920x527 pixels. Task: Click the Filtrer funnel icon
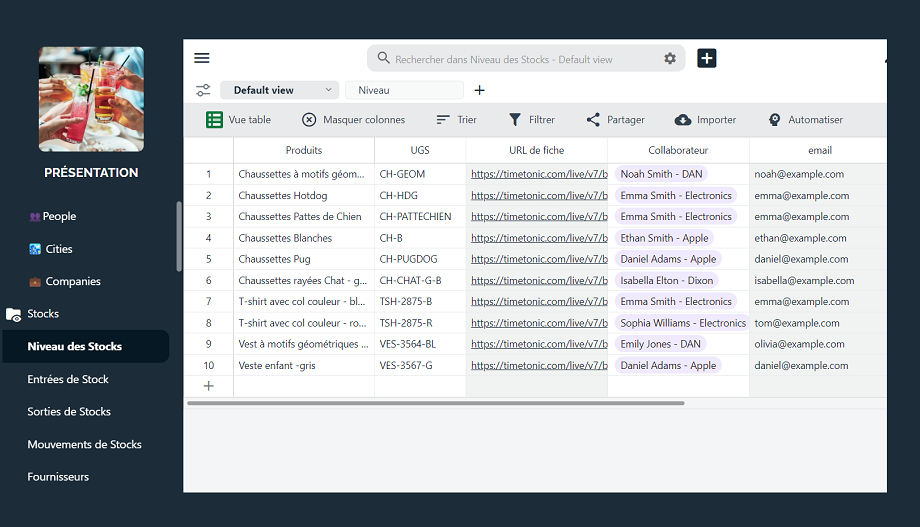tap(515, 120)
